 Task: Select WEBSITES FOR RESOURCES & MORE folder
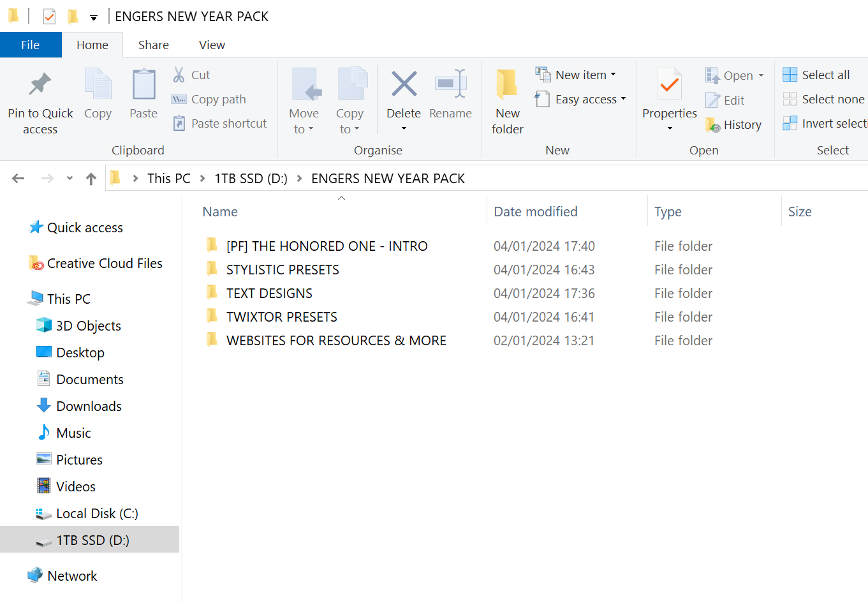coord(336,341)
